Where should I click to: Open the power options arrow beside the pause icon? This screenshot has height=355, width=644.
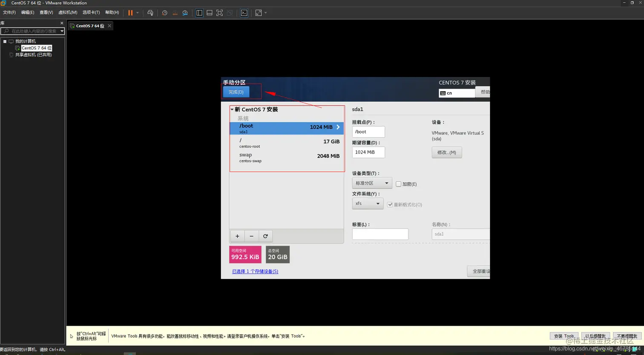click(x=138, y=13)
